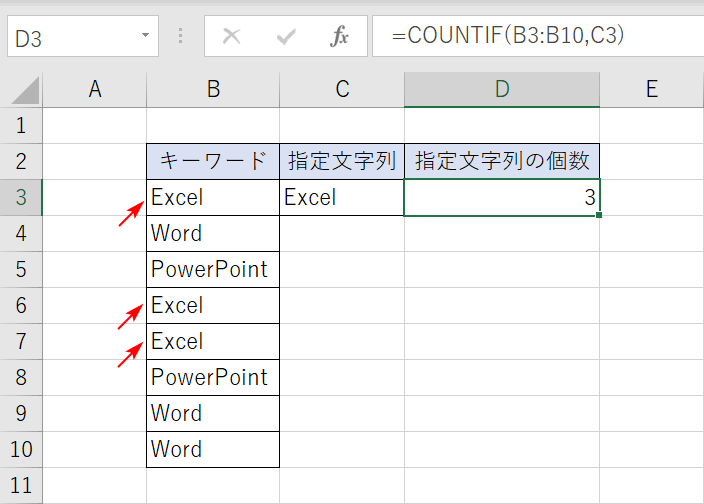Select column A header
The image size is (704, 504).
tap(95, 89)
